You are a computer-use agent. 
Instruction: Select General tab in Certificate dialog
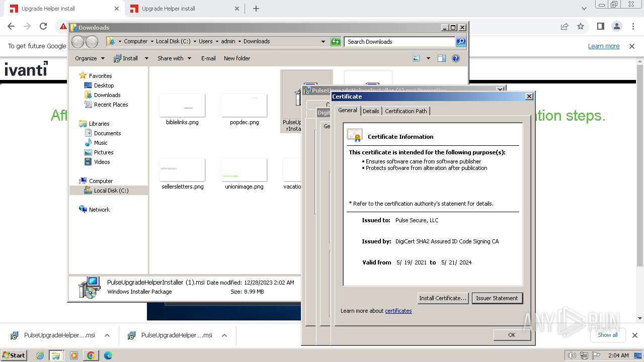tap(347, 110)
